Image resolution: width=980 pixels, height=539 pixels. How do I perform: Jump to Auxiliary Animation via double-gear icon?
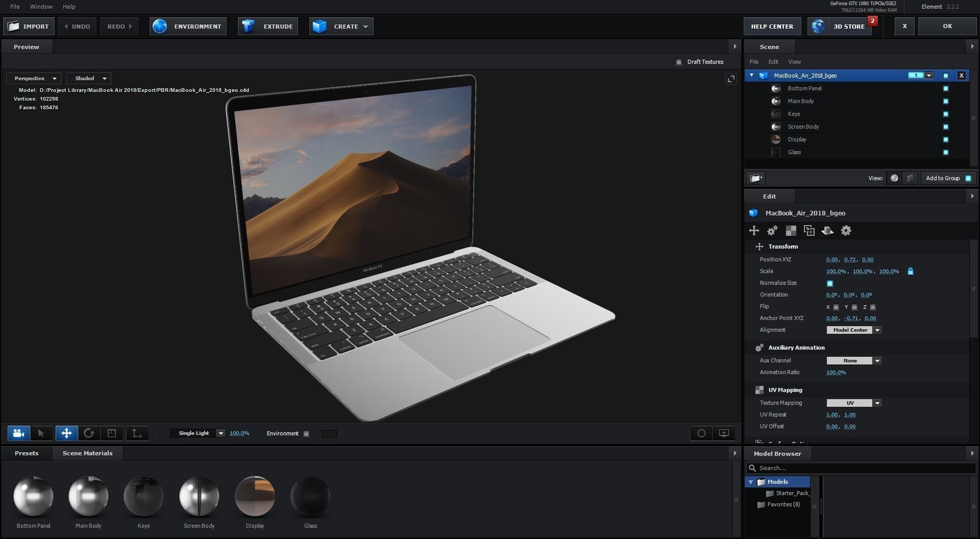772,231
